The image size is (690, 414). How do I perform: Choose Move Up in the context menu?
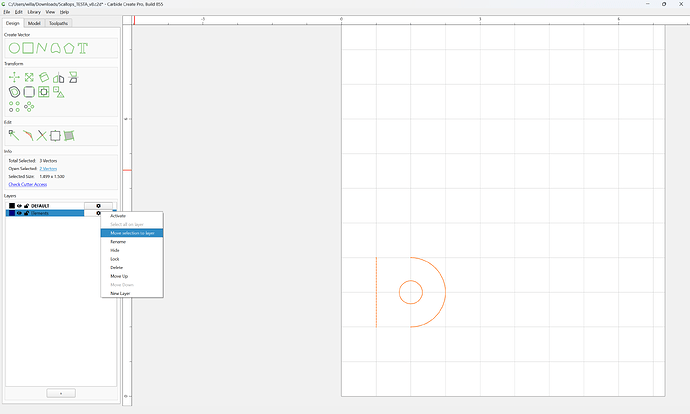(132, 276)
